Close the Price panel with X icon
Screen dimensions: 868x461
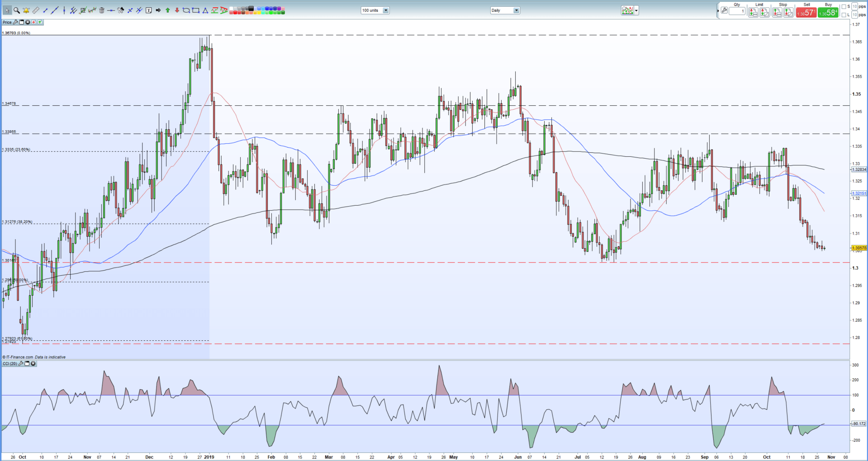pos(28,22)
